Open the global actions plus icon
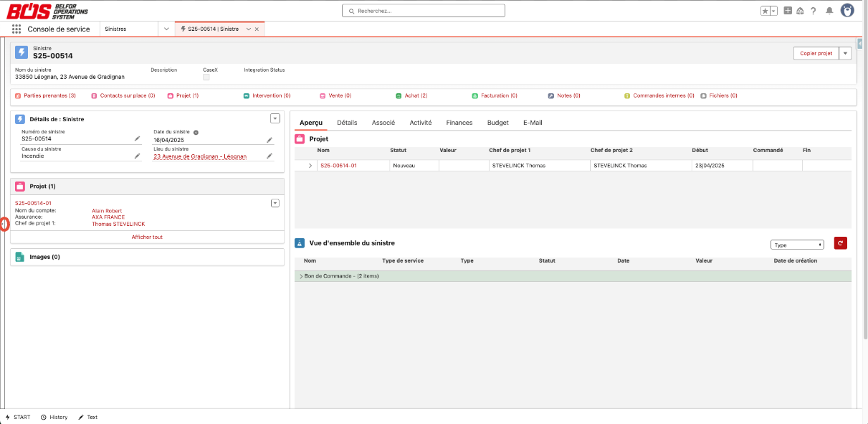The width and height of the screenshot is (868, 424). (788, 11)
